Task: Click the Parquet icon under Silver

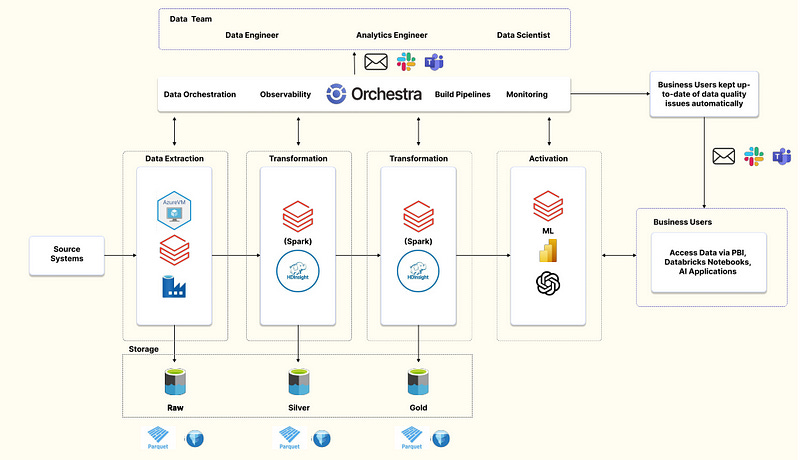Action: (x=290, y=438)
